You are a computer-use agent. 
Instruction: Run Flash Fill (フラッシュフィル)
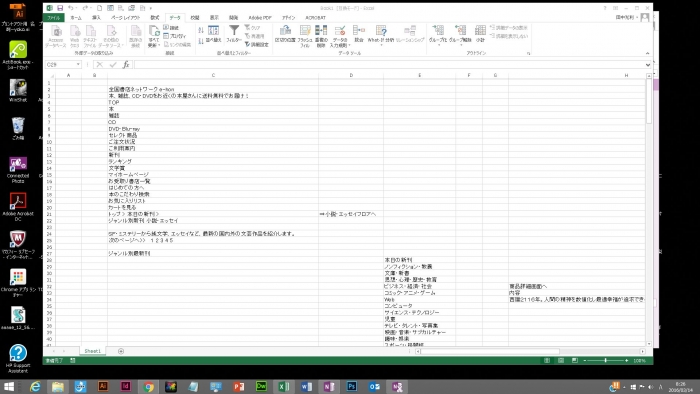[x=305, y=37]
